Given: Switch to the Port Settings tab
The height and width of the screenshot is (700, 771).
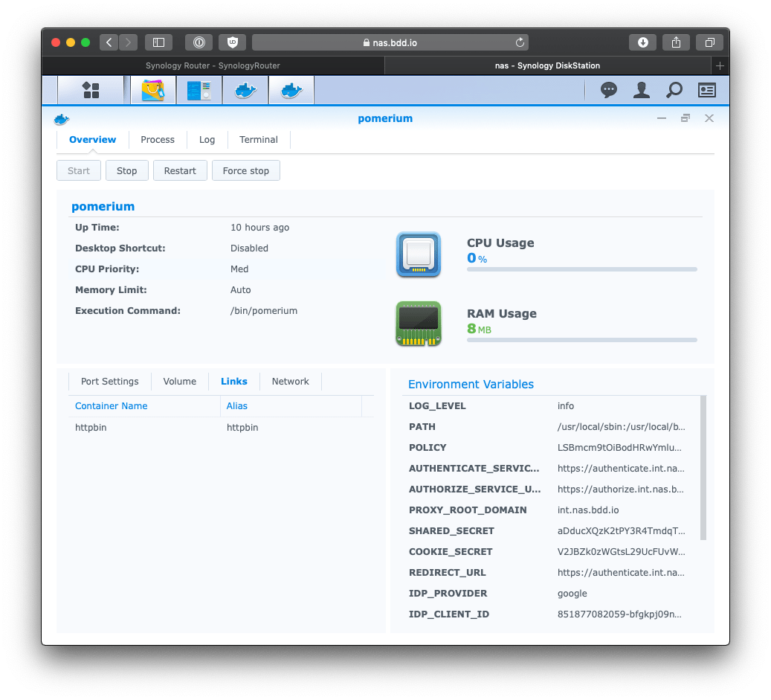Looking at the screenshot, I should point(109,381).
